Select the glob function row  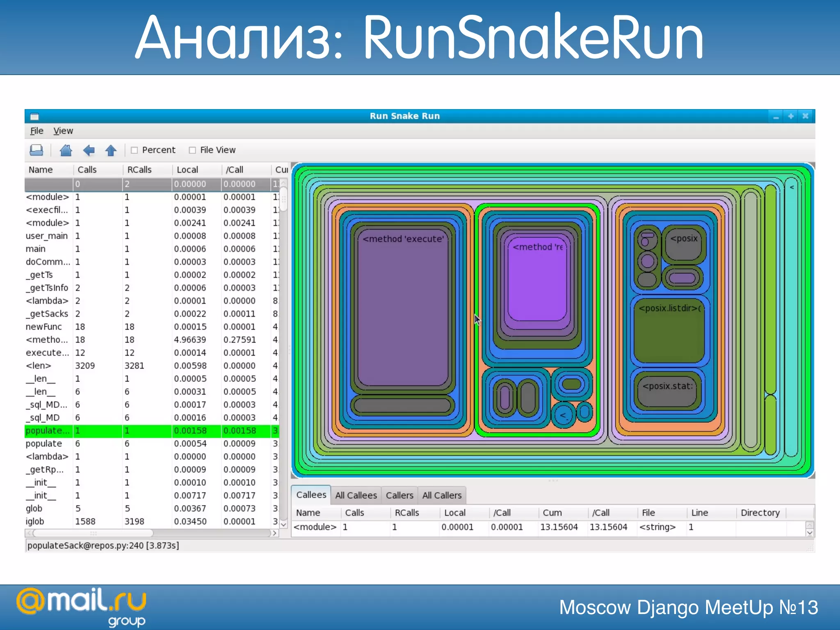(x=152, y=509)
